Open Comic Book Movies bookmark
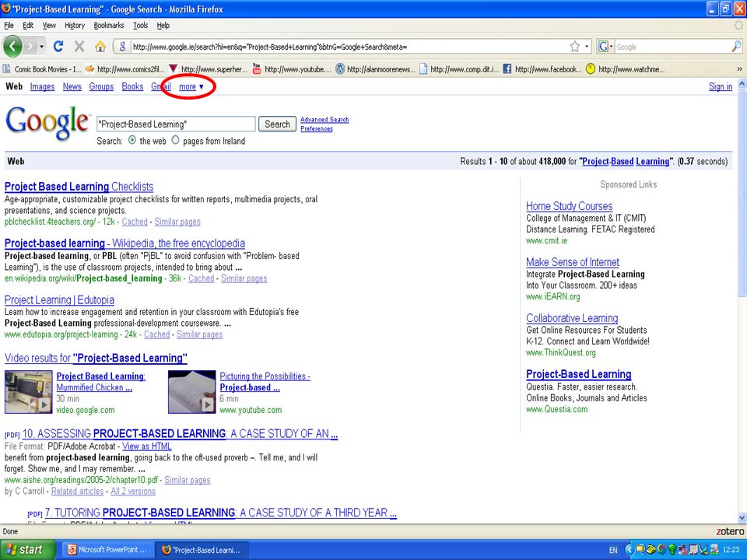The width and height of the screenshot is (747, 560). [42, 69]
